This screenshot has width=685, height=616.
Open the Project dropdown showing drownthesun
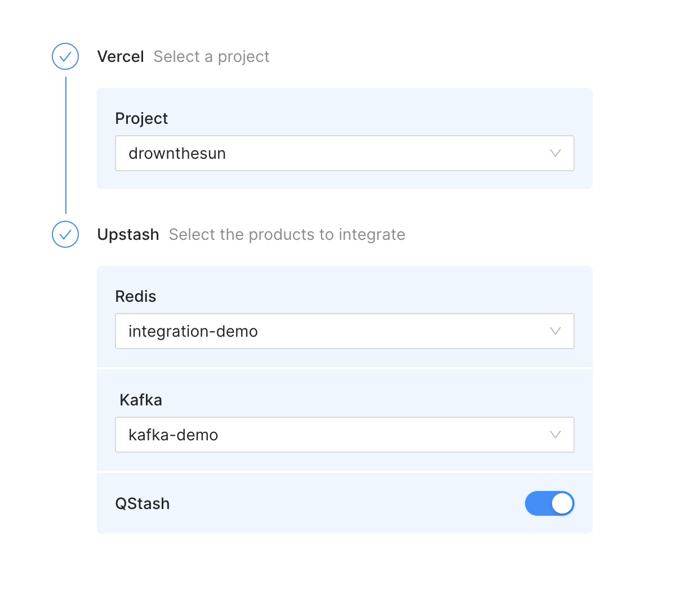pyautogui.click(x=344, y=153)
